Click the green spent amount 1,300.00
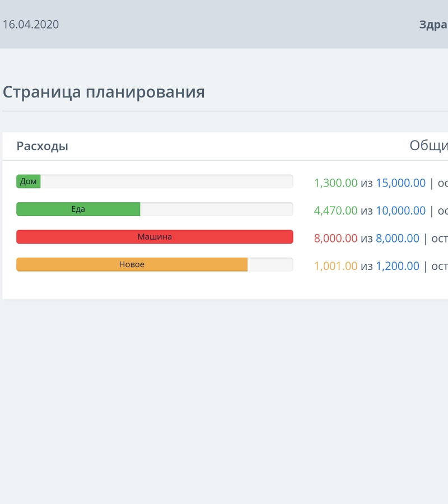The width and height of the screenshot is (448, 504). [335, 183]
